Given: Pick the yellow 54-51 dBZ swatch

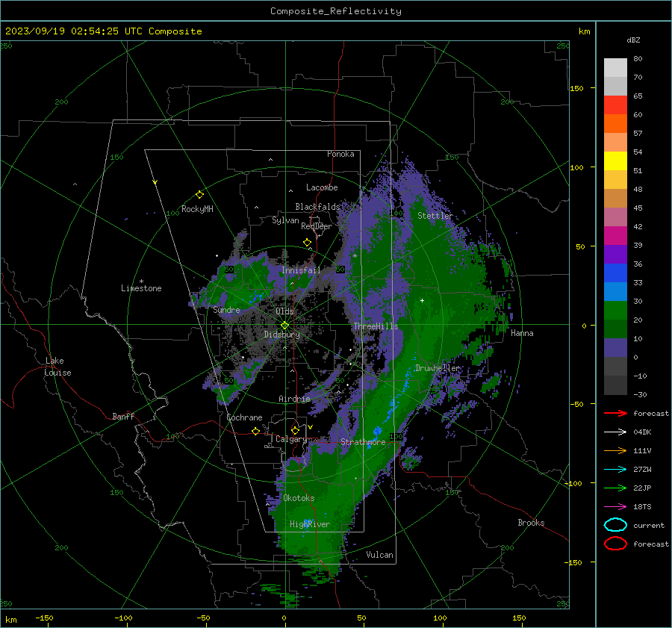Looking at the screenshot, I should coord(615,161).
